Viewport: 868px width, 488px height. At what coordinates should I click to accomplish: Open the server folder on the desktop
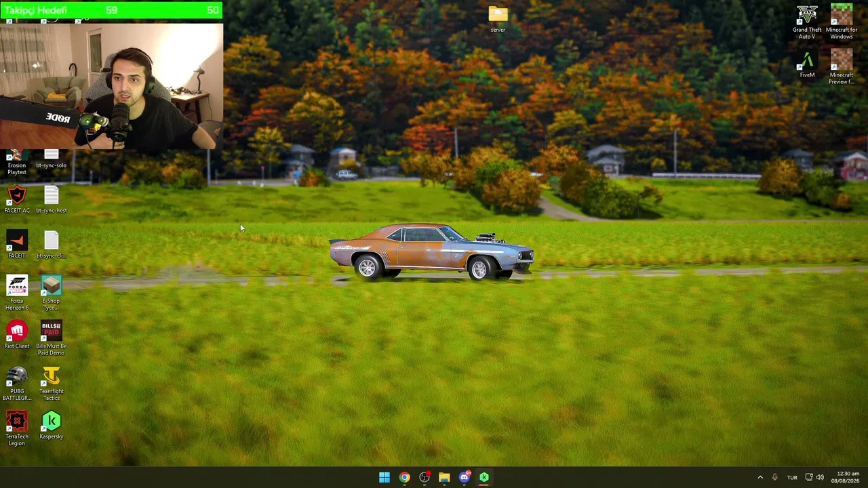(498, 19)
